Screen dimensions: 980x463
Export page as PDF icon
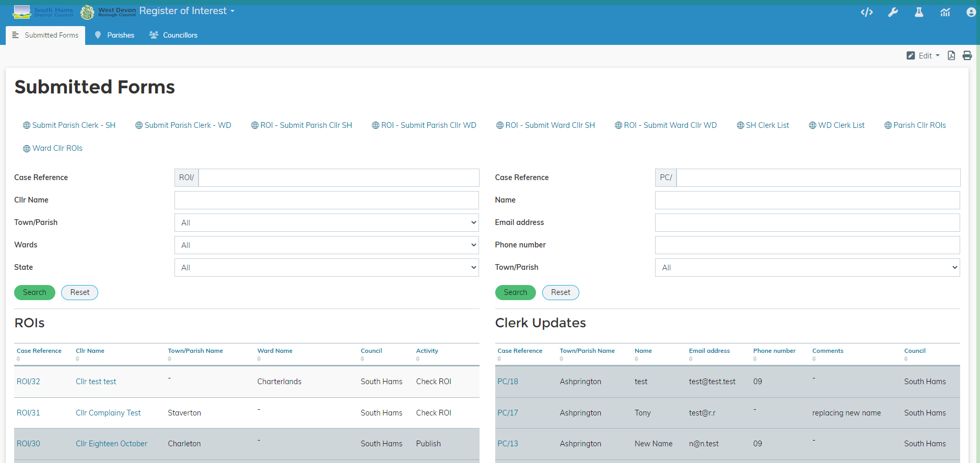951,55
